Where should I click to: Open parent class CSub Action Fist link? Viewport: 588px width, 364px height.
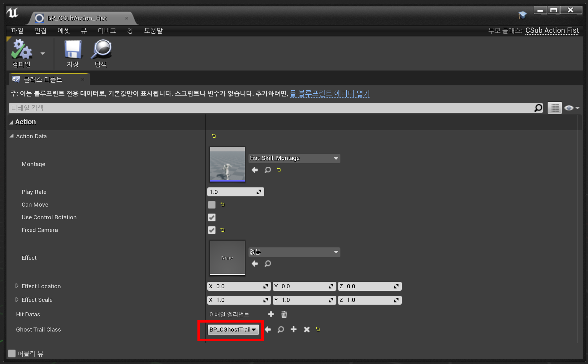tap(552, 30)
